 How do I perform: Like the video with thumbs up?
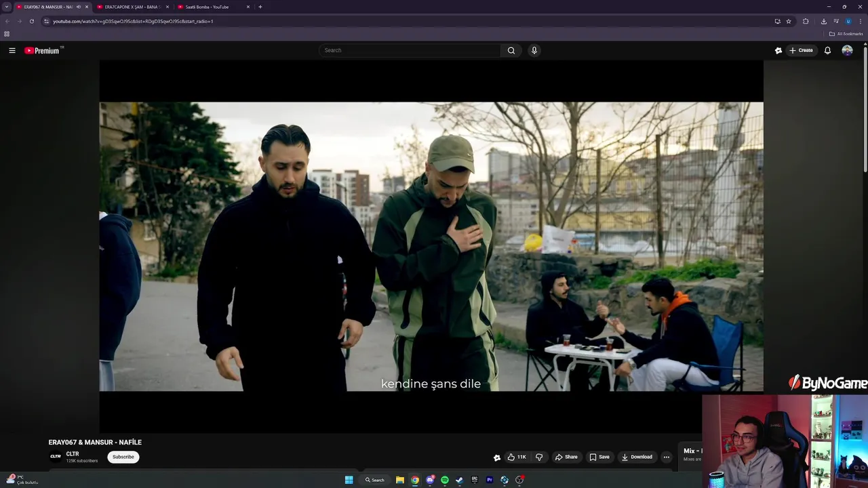point(517,457)
